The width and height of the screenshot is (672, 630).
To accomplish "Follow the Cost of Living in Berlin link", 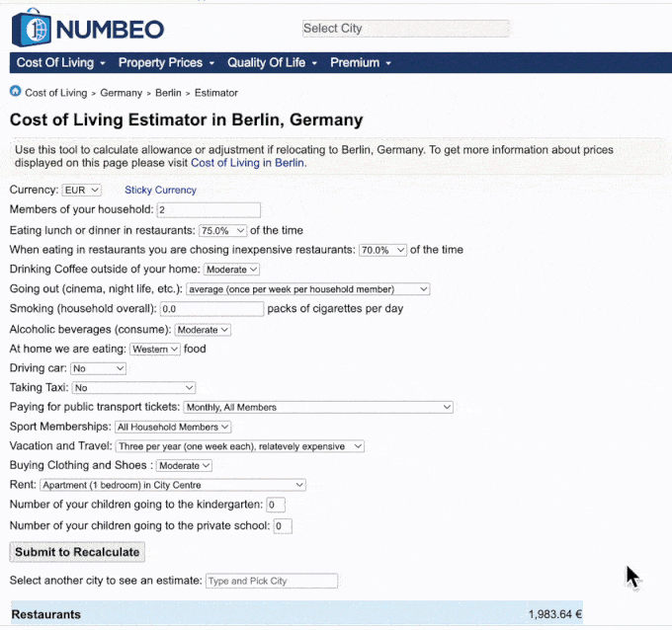I will pyautogui.click(x=247, y=163).
